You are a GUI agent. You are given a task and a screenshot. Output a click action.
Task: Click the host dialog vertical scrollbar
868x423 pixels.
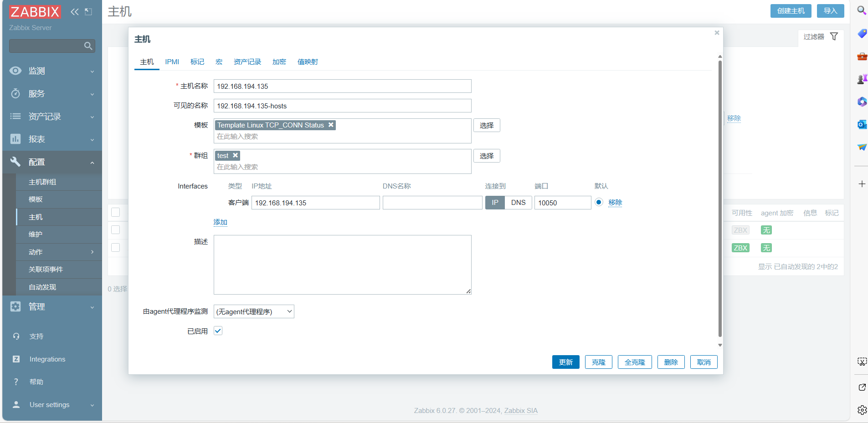[720, 198]
